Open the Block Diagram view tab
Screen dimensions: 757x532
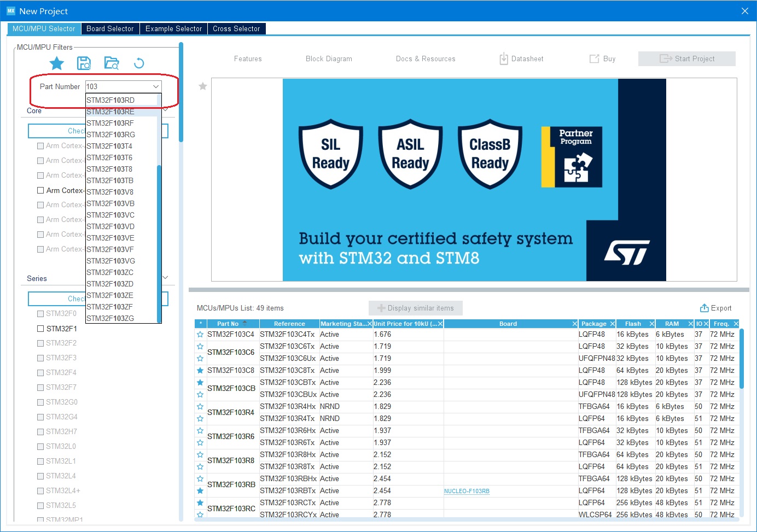(x=329, y=59)
